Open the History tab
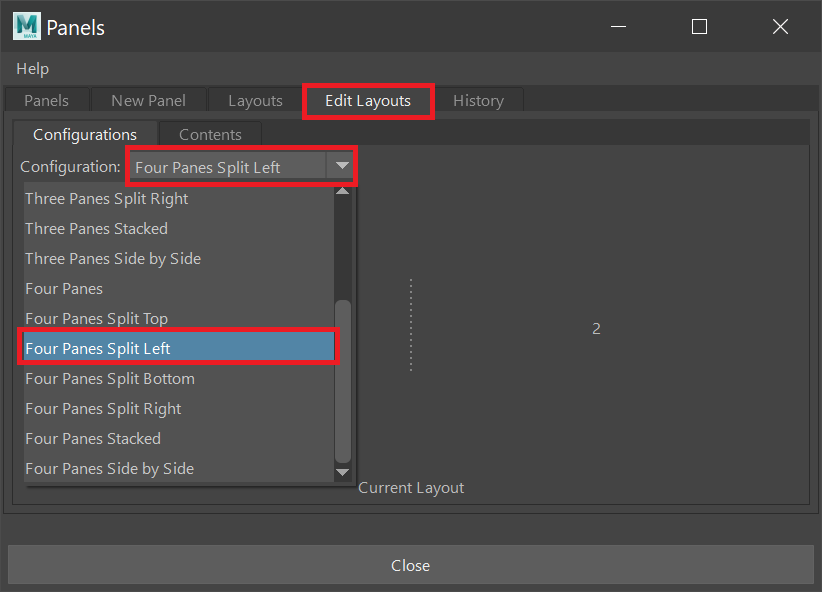This screenshot has height=592, width=822. coord(479,100)
